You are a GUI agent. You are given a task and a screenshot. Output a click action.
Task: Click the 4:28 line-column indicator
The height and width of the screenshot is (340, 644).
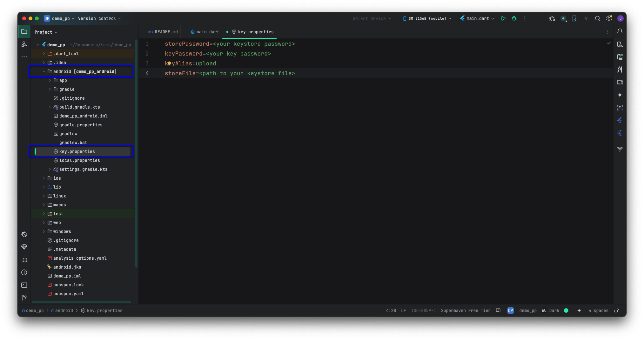coord(391,310)
